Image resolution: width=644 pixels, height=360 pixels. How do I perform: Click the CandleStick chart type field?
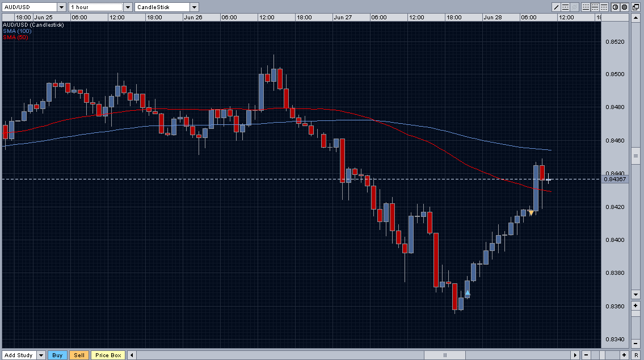pos(162,7)
